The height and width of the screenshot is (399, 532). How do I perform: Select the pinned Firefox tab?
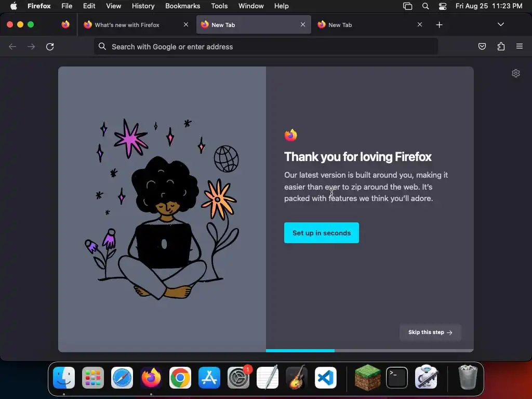click(x=65, y=24)
